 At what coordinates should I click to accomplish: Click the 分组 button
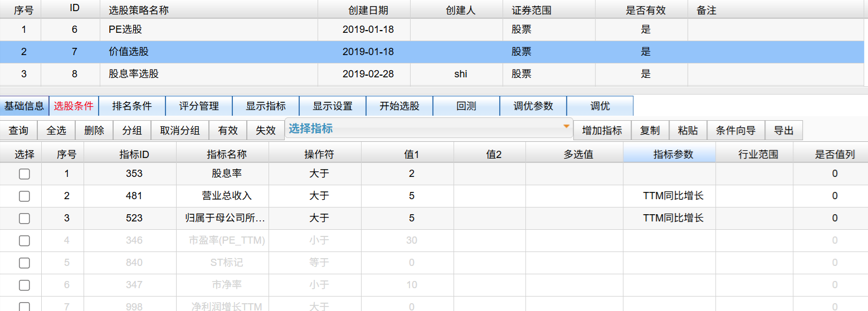coord(132,130)
